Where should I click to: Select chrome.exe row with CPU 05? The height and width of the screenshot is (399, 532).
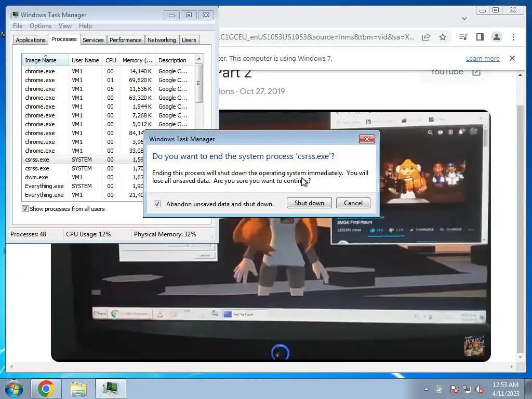tap(108, 89)
